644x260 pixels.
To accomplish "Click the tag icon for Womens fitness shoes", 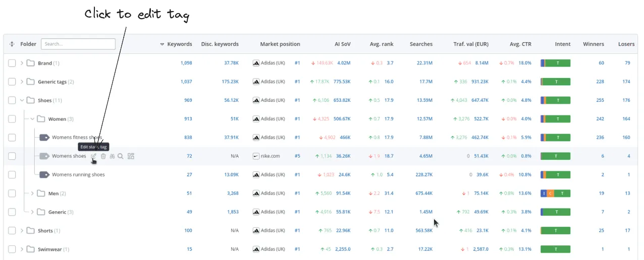I will [44, 138].
